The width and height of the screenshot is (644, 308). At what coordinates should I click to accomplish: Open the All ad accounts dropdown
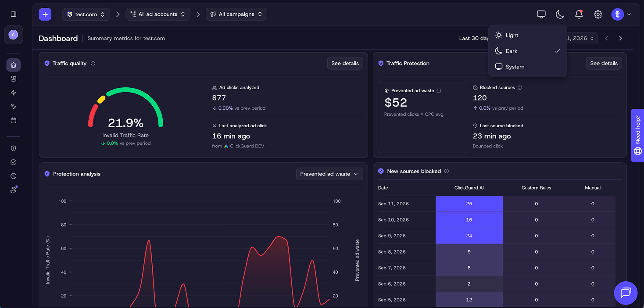coord(158,14)
